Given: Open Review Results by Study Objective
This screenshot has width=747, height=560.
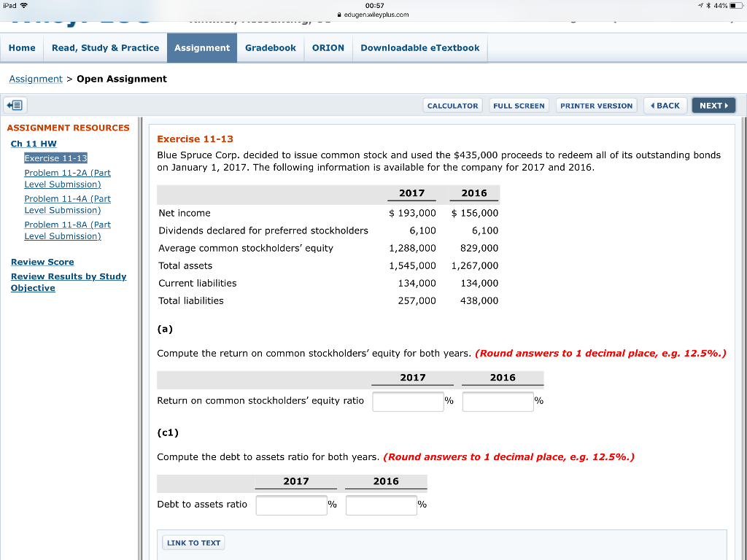Looking at the screenshot, I should pyautogui.click(x=69, y=281).
